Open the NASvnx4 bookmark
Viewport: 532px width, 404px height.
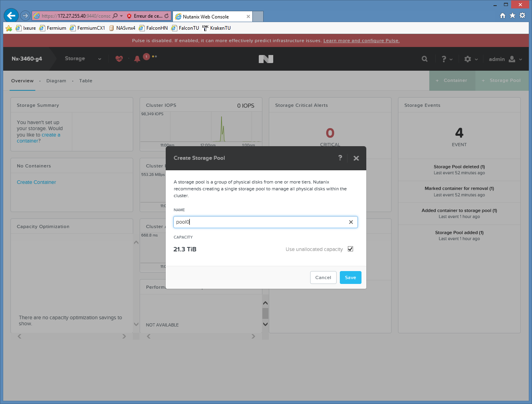[122, 28]
